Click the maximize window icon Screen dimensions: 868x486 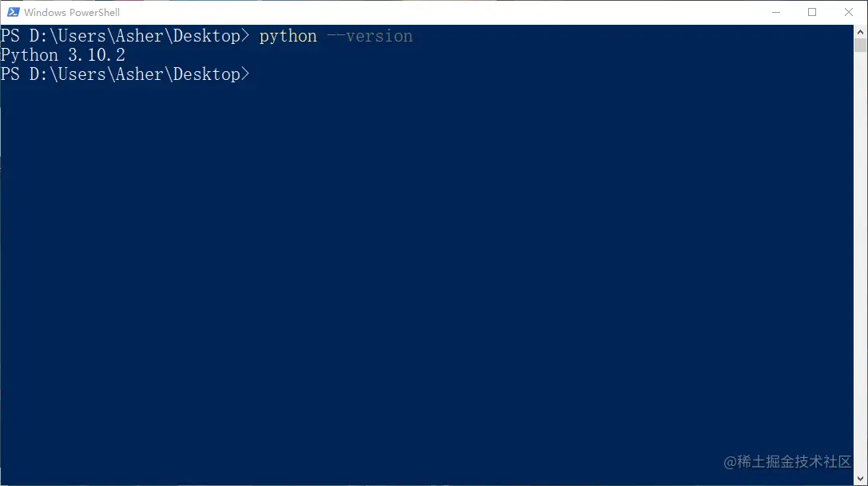[x=812, y=12]
